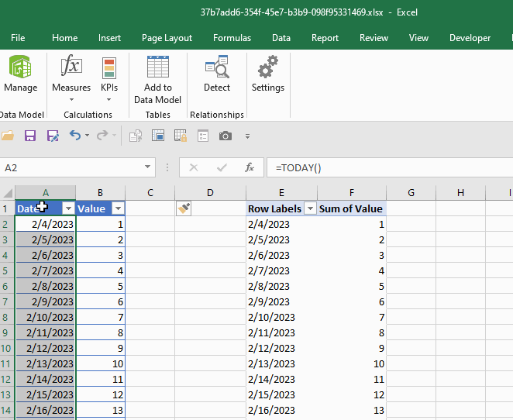Open the File menu
The width and height of the screenshot is (513, 420).
pos(18,38)
